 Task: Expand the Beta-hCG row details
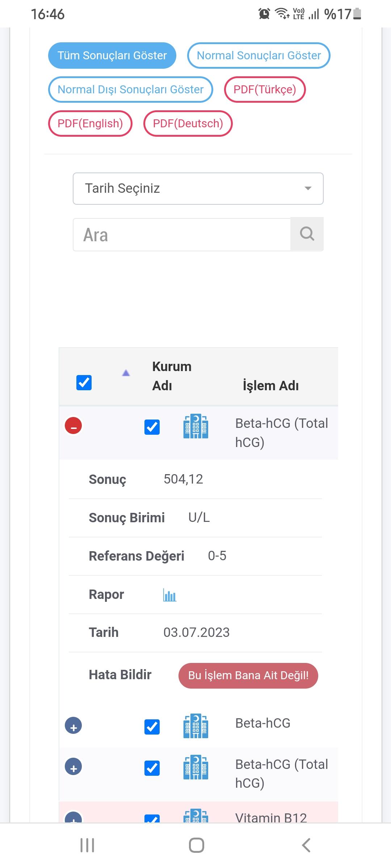click(73, 726)
